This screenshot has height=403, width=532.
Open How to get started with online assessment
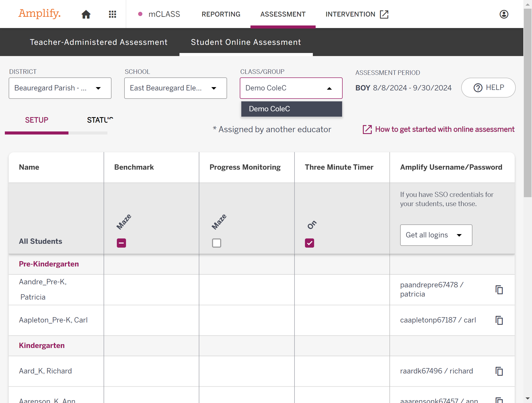pyautogui.click(x=445, y=129)
